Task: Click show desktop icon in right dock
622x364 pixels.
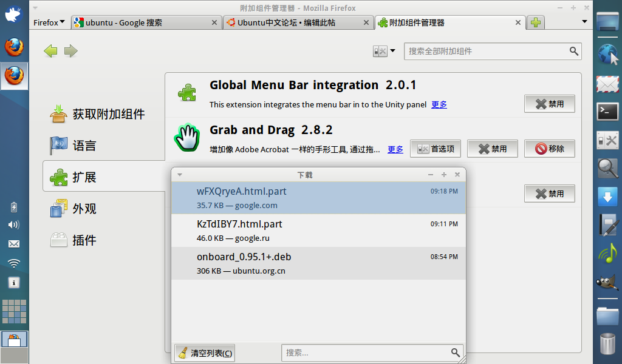Action: tap(607, 21)
